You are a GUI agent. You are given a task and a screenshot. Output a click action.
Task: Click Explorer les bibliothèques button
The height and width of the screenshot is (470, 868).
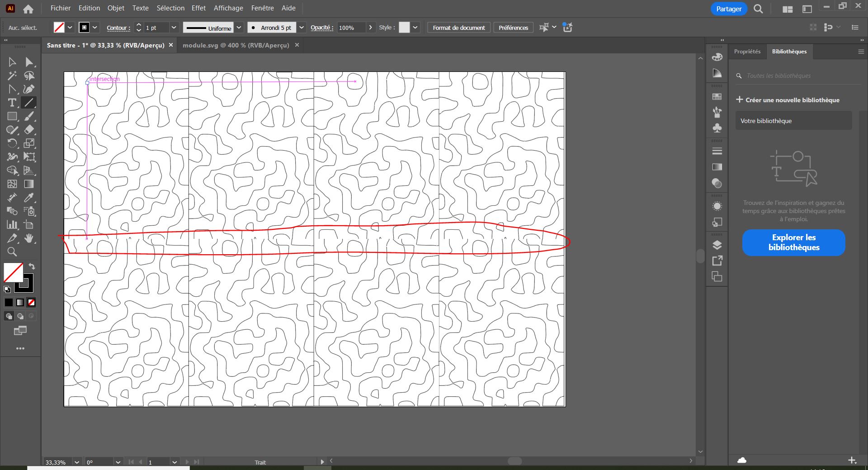(x=794, y=242)
